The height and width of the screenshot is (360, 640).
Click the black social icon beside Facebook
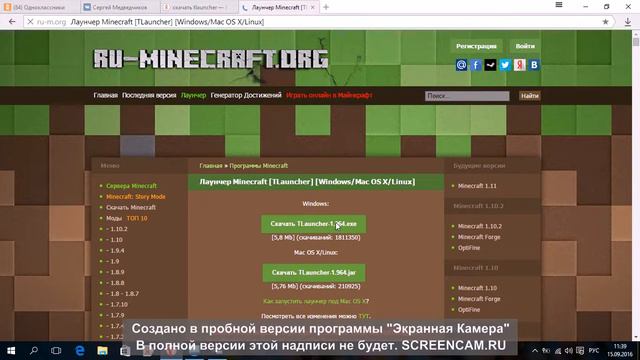click(x=490, y=65)
